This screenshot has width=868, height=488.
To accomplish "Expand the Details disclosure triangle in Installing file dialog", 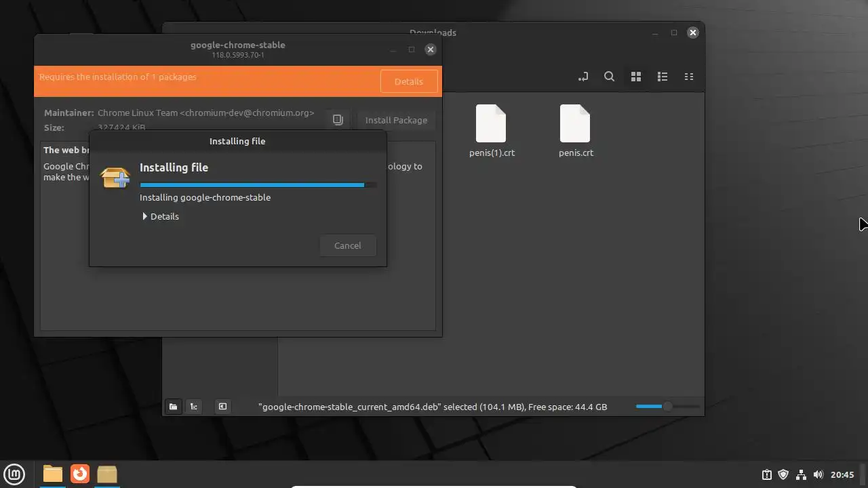I will pyautogui.click(x=145, y=216).
